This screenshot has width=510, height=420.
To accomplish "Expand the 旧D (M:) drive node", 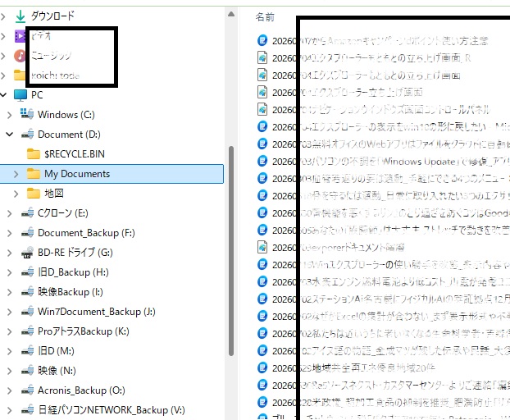I will pyautogui.click(x=10, y=351).
